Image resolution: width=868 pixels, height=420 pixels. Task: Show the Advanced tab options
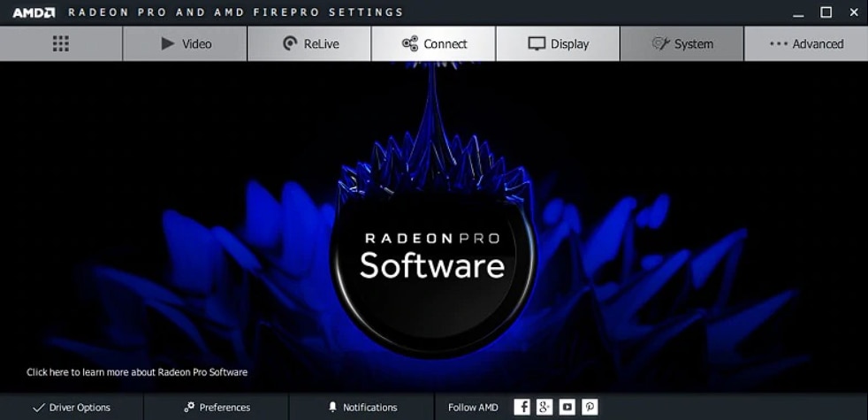[x=806, y=44]
